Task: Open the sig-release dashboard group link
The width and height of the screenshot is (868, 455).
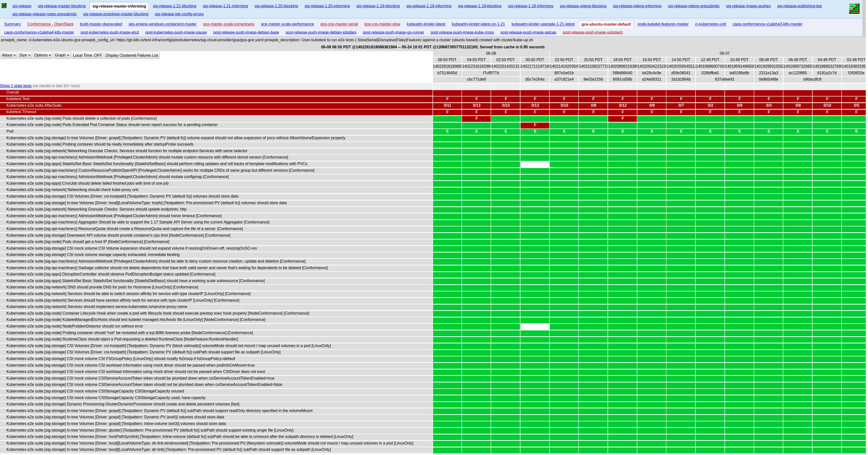Action: [22, 6]
